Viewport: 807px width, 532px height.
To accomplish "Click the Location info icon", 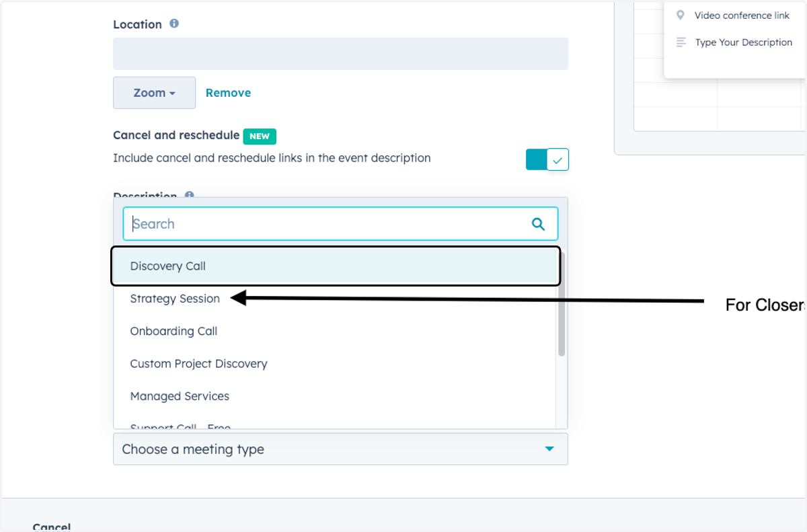I will [174, 24].
